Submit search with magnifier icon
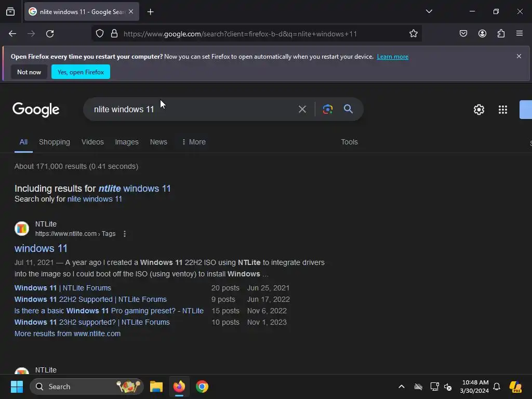The image size is (532, 399). [x=348, y=109]
